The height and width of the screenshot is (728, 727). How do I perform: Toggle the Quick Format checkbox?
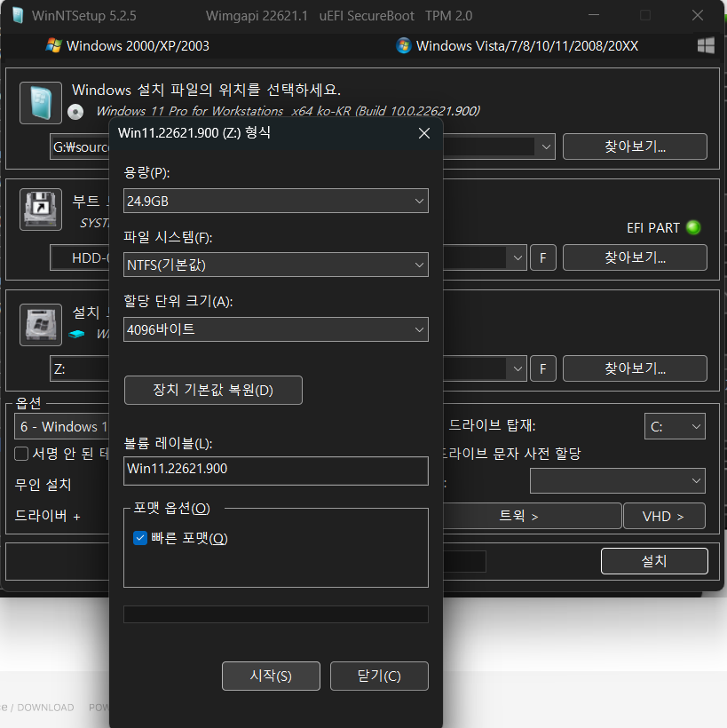point(140,538)
